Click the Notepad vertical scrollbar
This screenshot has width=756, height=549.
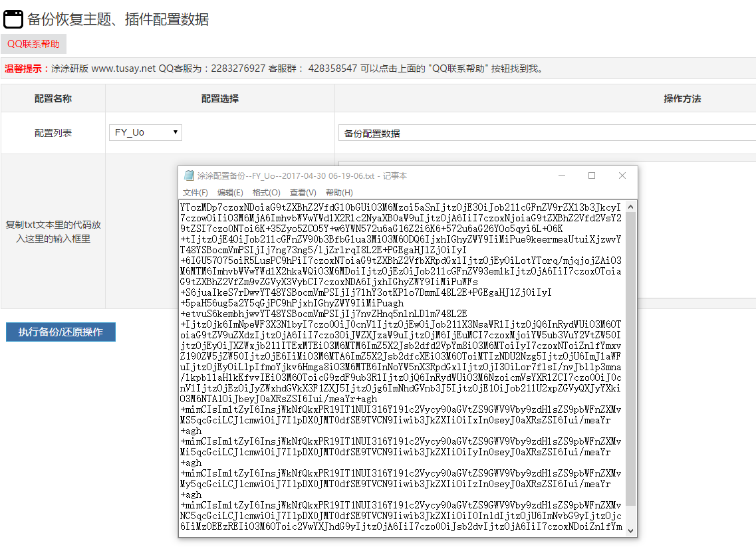tap(630, 359)
